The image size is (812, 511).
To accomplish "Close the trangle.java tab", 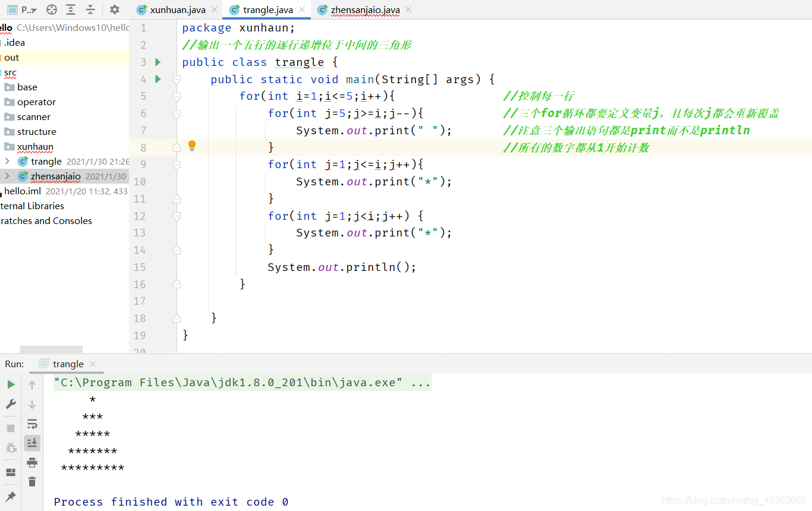I will point(302,10).
